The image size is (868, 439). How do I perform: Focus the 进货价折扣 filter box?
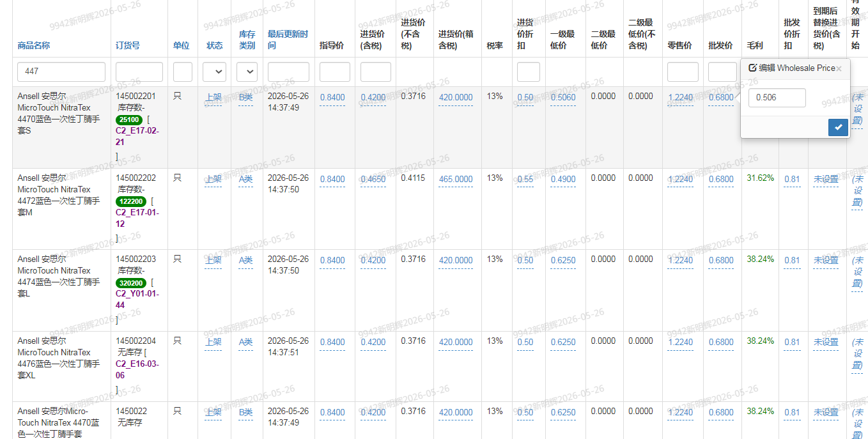pyautogui.click(x=529, y=72)
